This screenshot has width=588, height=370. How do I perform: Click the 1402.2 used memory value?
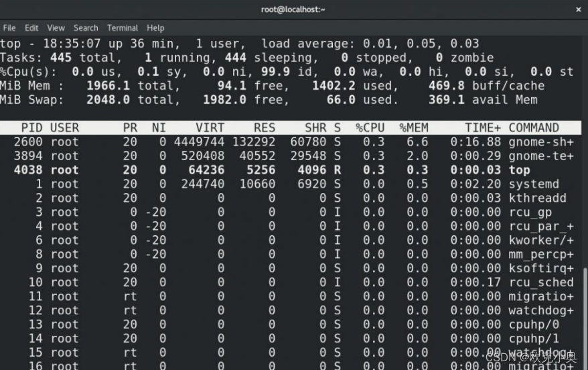pos(334,86)
